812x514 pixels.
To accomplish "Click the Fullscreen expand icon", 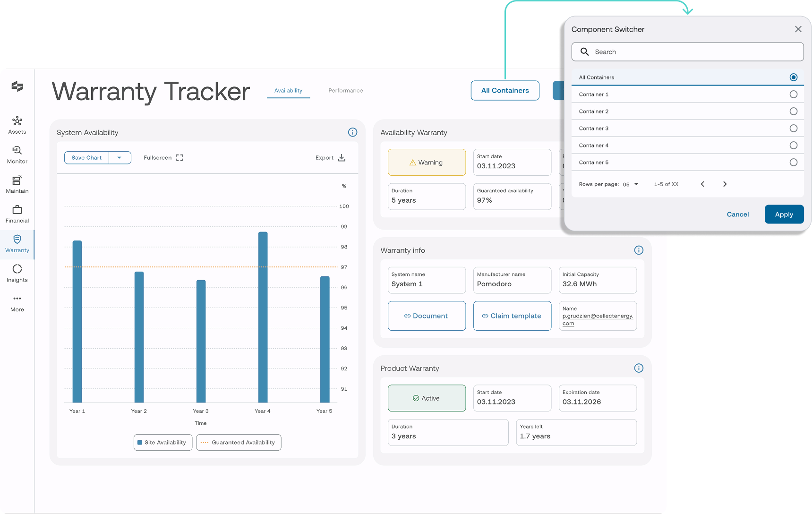I will (x=179, y=158).
